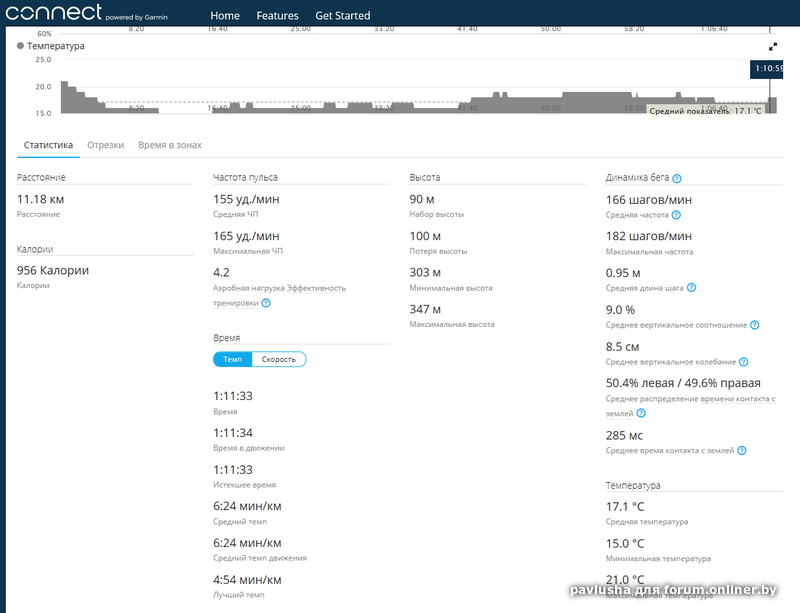Open help for Среднее вертикальное соотношение

[x=755, y=325]
